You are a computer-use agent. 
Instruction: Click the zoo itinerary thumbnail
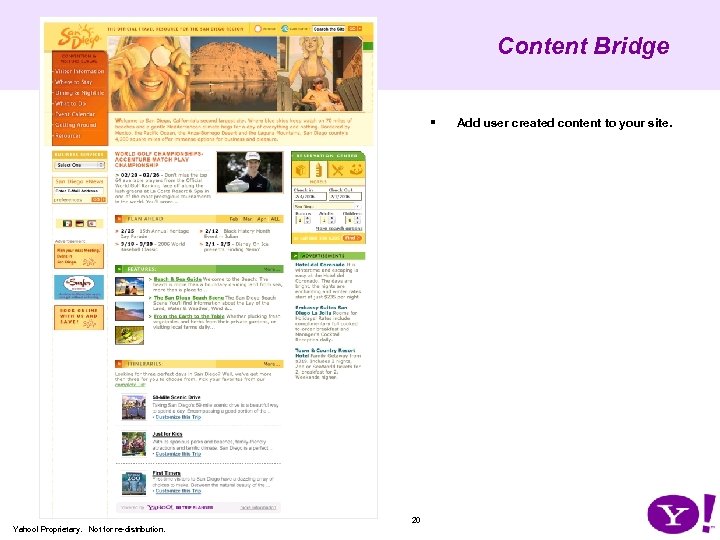coord(134,484)
